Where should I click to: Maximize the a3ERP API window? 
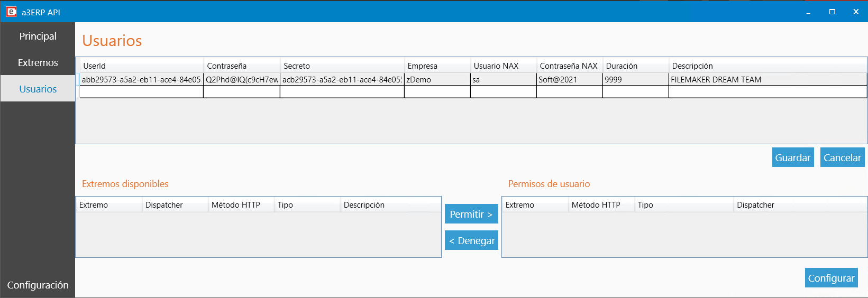click(x=832, y=12)
